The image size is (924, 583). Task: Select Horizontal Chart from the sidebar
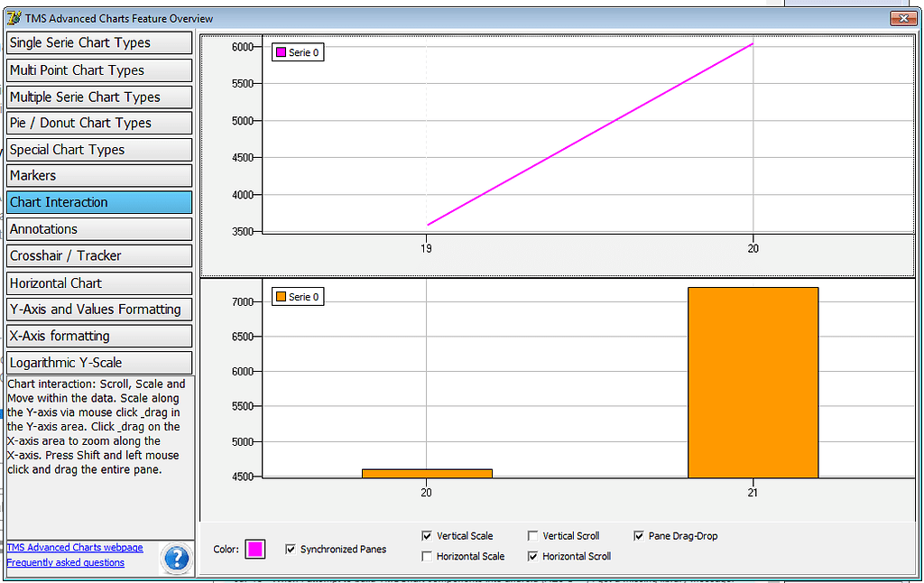pyautogui.click(x=99, y=282)
